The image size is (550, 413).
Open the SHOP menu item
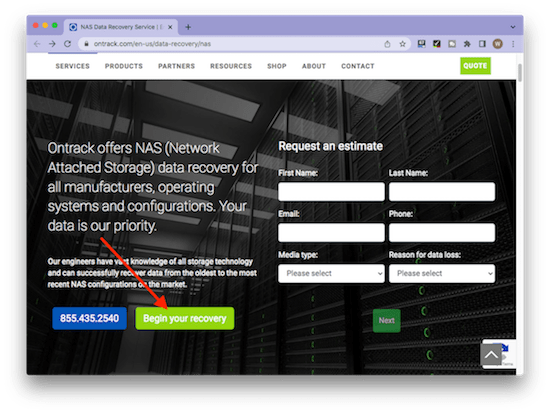tap(277, 66)
